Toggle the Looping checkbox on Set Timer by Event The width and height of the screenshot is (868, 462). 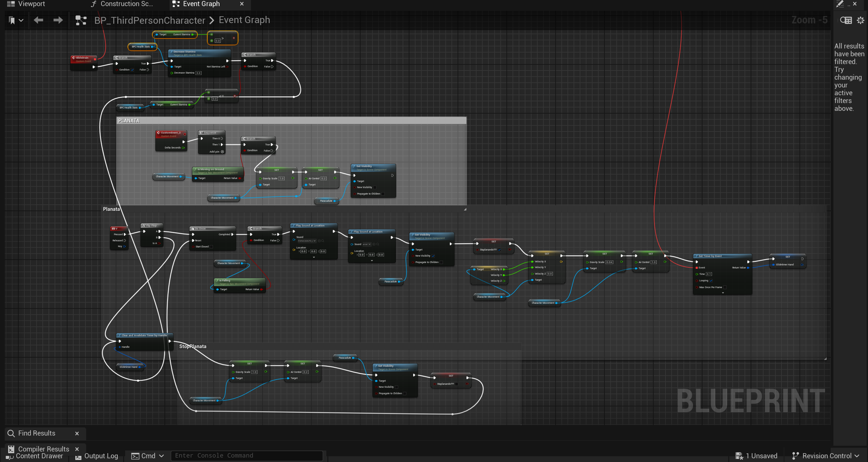[711, 281]
